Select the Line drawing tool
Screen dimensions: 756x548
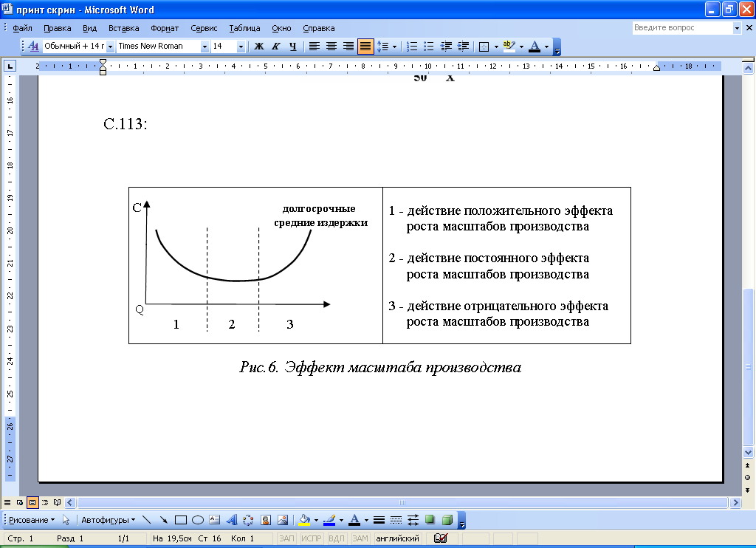coord(147,520)
